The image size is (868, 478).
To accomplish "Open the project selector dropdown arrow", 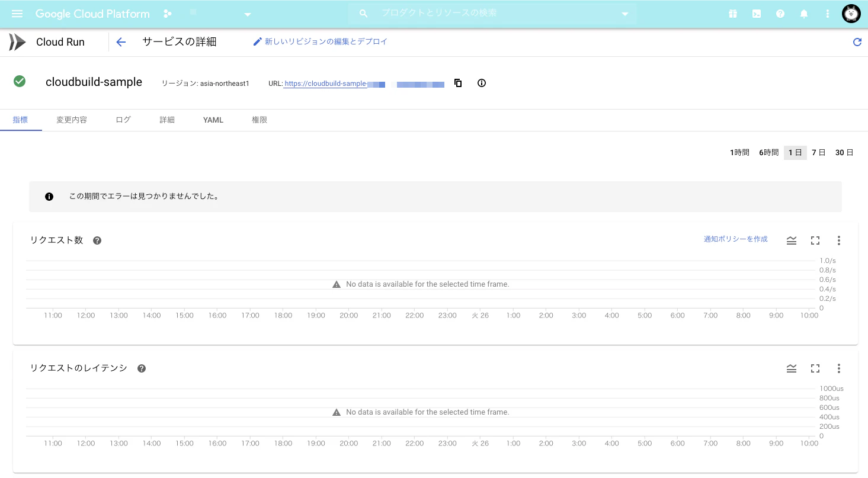I will (x=248, y=14).
